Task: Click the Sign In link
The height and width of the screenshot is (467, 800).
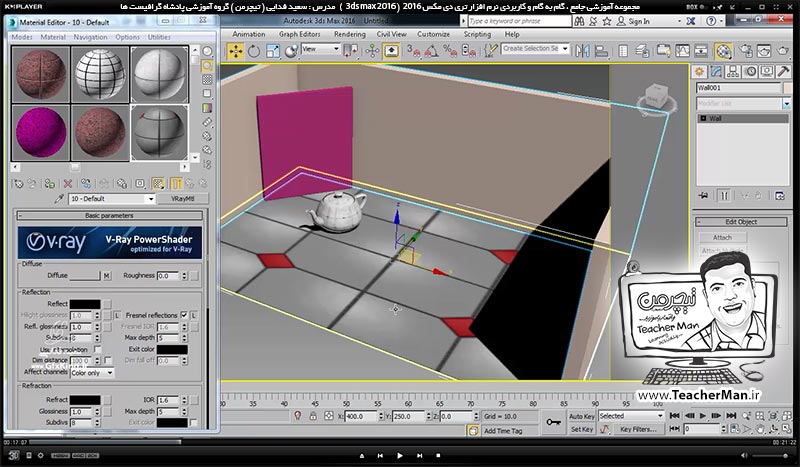Action: (639, 21)
